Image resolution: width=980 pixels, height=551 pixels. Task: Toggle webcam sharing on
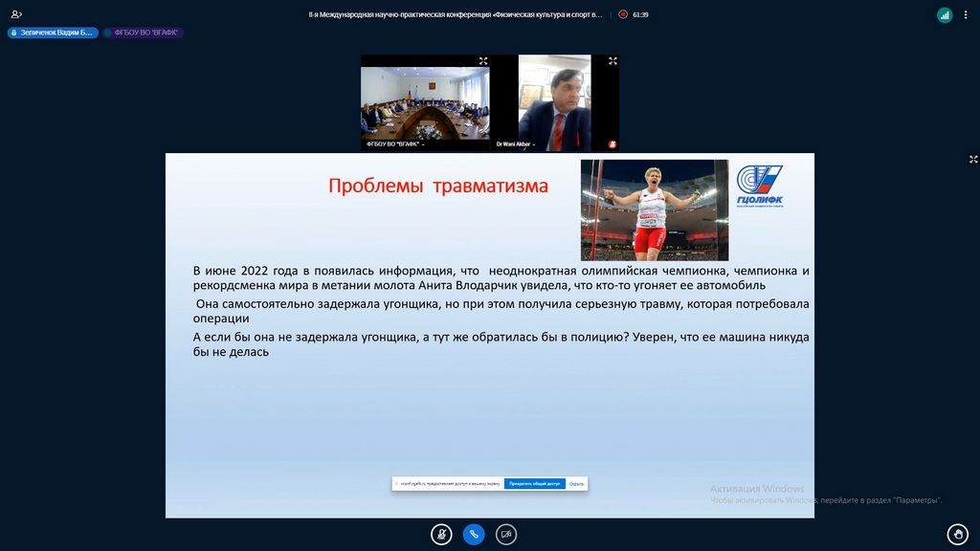tap(506, 534)
